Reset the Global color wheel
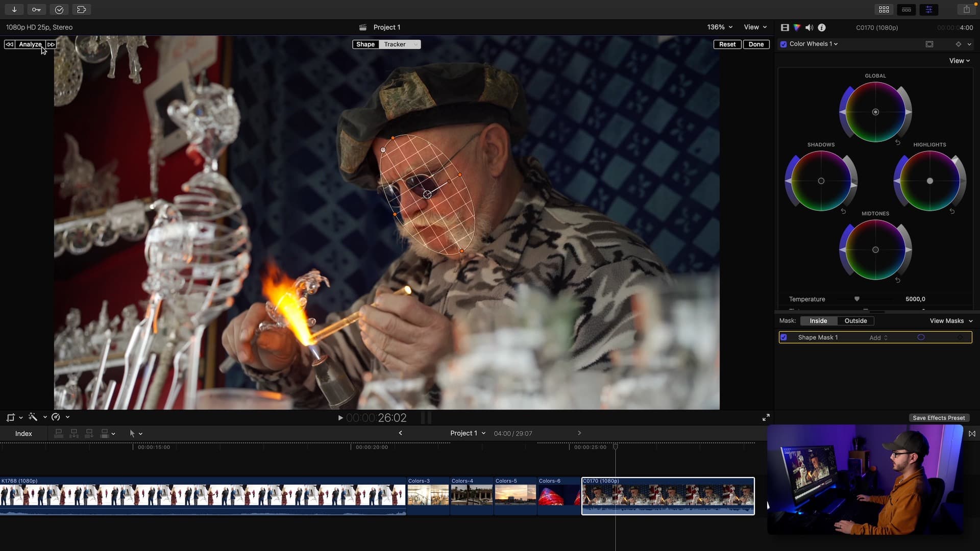Screen dimensions: 980x551 898,142
